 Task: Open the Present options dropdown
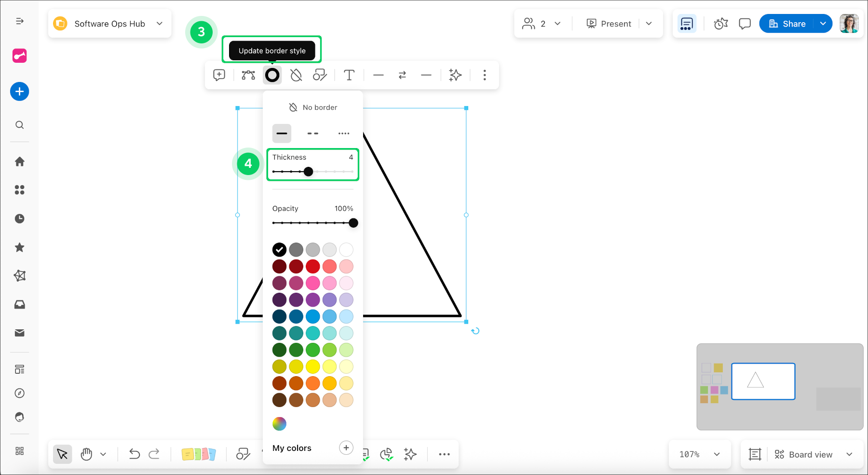pyautogui.click(x=649, y=23)
